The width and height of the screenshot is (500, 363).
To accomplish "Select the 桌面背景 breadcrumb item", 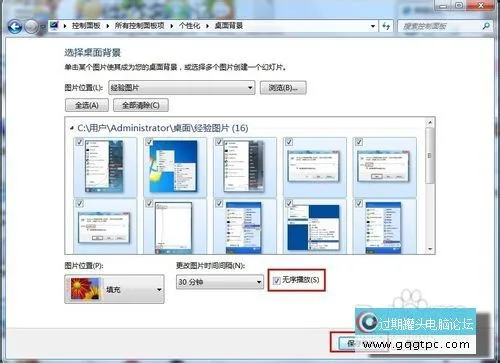I will tap(228, 26).
